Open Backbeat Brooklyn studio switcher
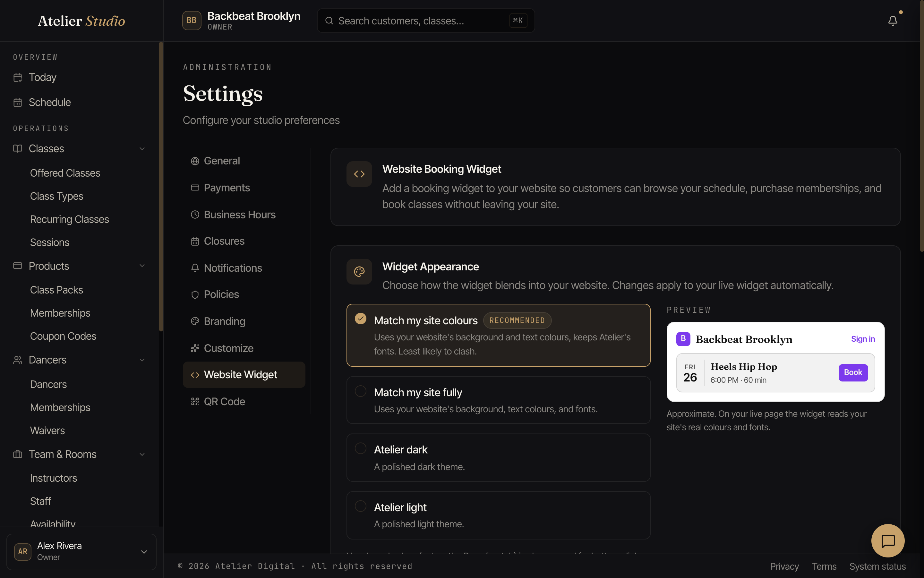This screenshot has width=924, height=578. [x=241, y=21]
